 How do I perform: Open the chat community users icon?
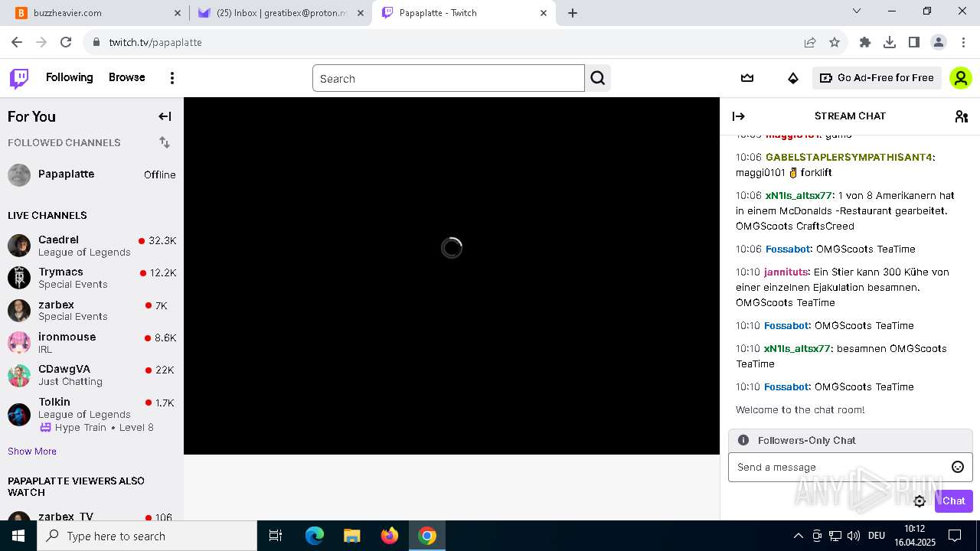click(962, 116)
